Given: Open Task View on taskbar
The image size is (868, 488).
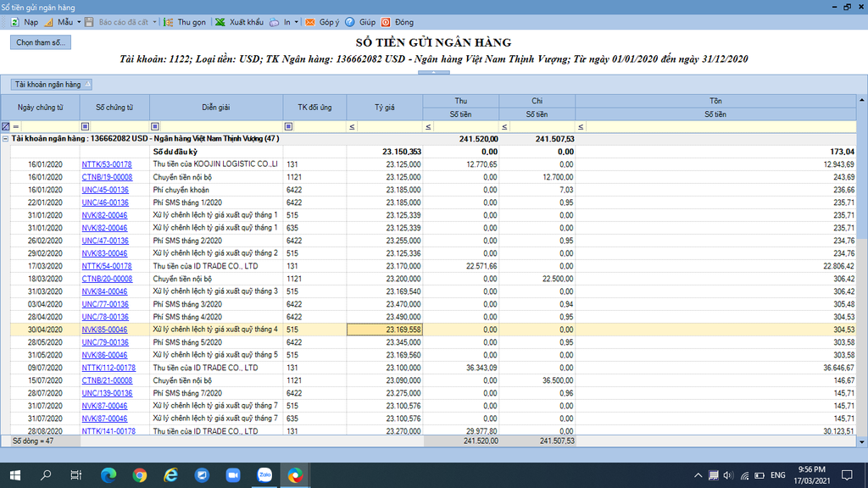Looking at the screenshot, I should 75,475.
